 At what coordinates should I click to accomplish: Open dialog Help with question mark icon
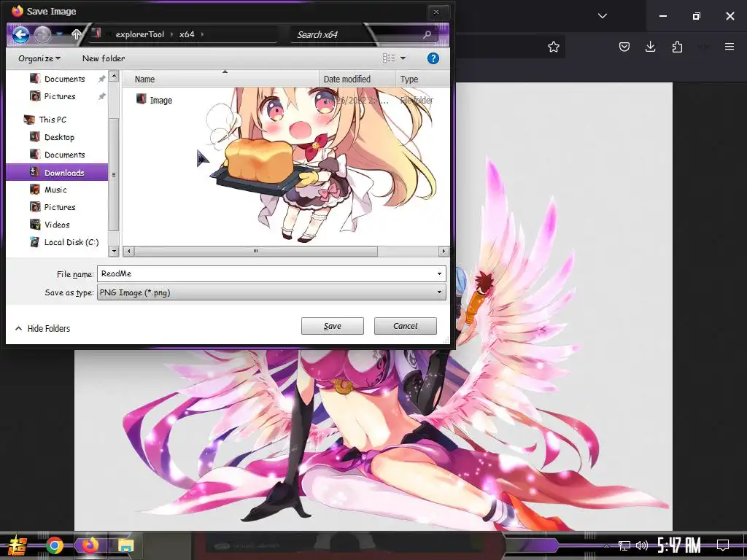pyautogui.click(x=433, y=58)
